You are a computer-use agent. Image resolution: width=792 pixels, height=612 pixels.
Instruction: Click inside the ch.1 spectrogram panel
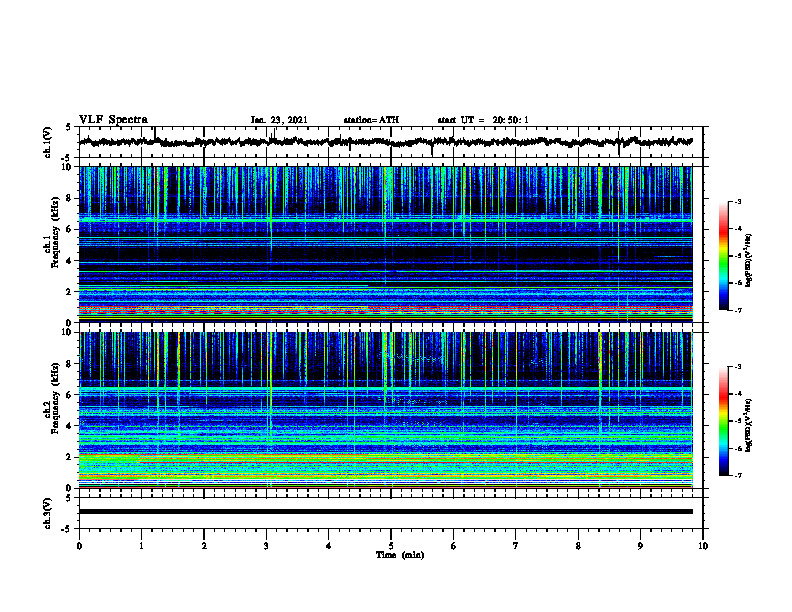(x=386, y=244)
